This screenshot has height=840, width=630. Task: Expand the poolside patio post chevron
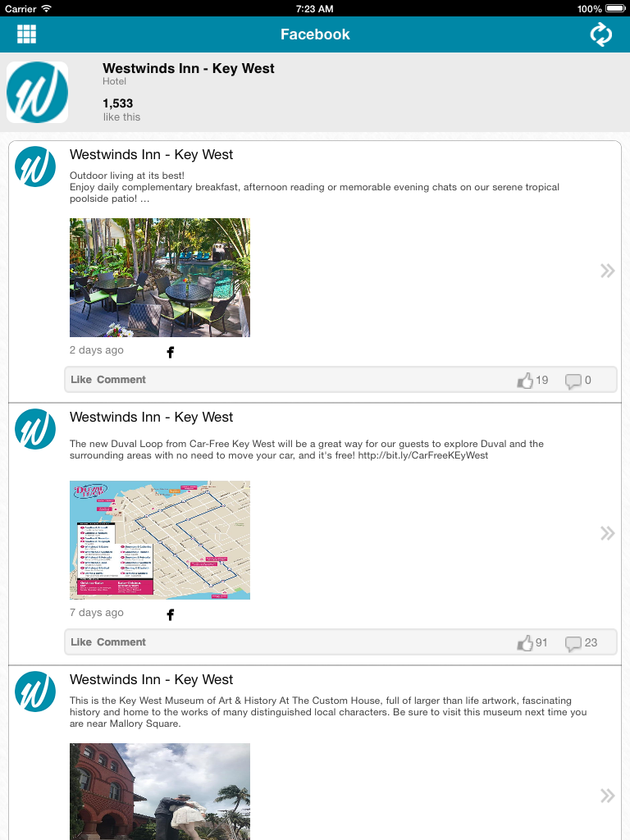point(607,271)
